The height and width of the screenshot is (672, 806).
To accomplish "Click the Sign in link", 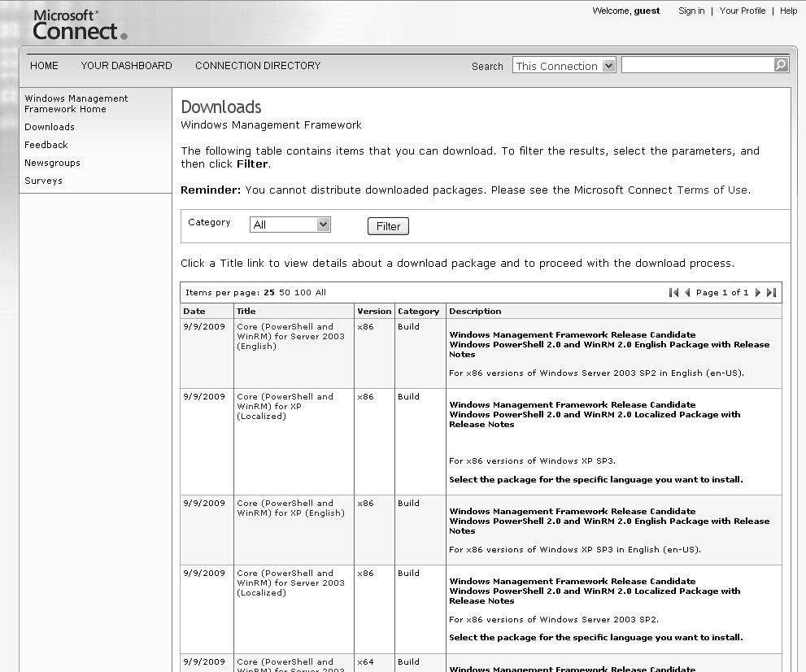I will (x=691, y=11).
